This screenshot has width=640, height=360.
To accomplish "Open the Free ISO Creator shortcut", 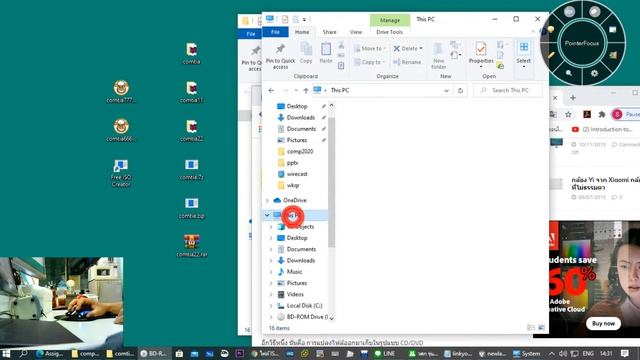I will pyautogui.click(x=121, y=173).
